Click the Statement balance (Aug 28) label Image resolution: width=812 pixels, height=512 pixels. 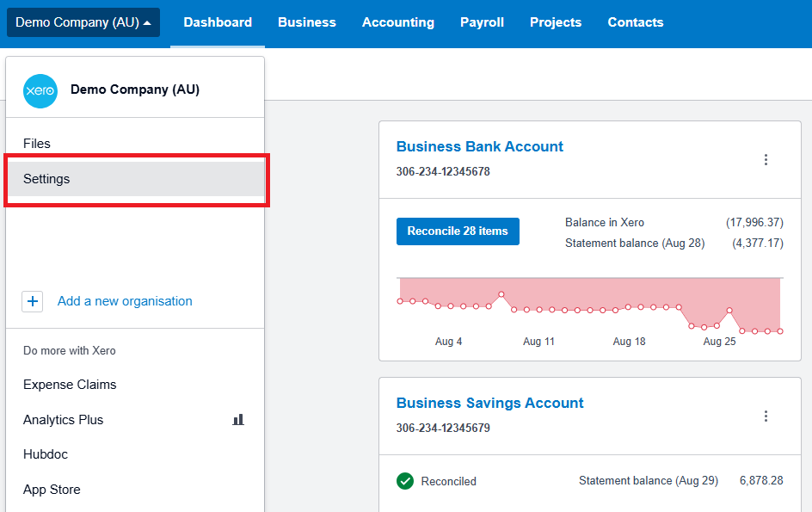point(635,243)
